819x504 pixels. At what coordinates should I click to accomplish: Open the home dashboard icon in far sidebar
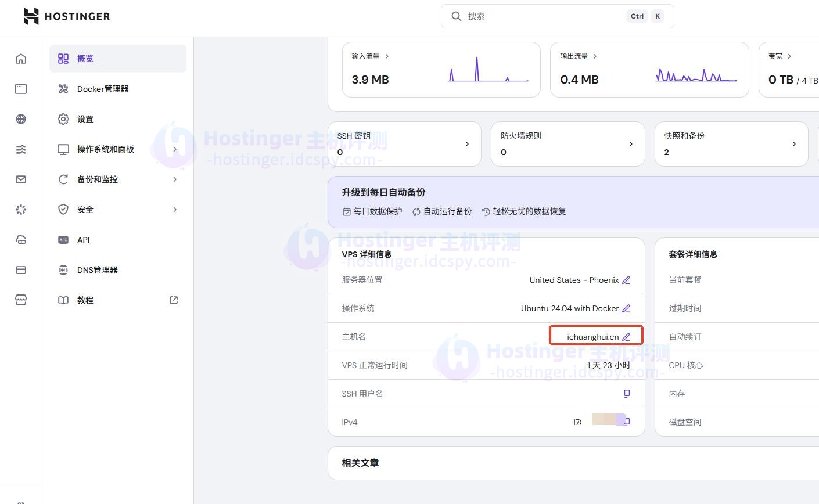[x=21, y=58]
